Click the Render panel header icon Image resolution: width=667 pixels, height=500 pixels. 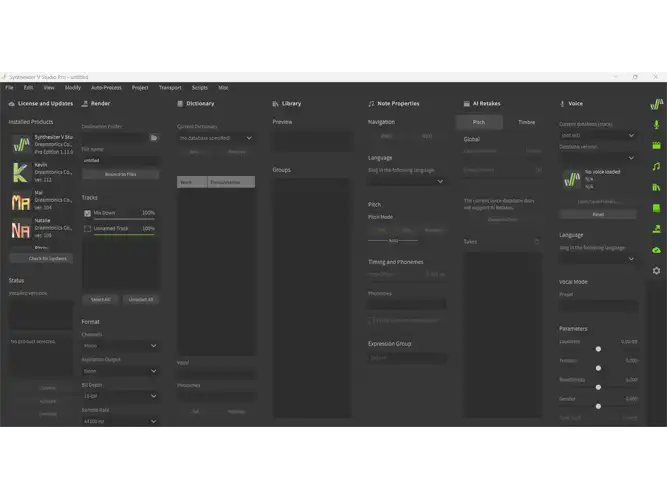click(x=85, y=104)
